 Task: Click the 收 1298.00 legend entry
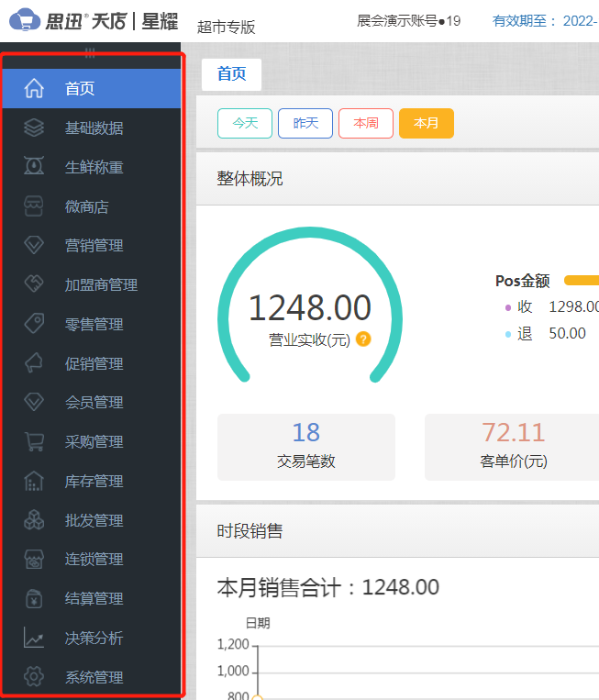click(x=551, y=307)
